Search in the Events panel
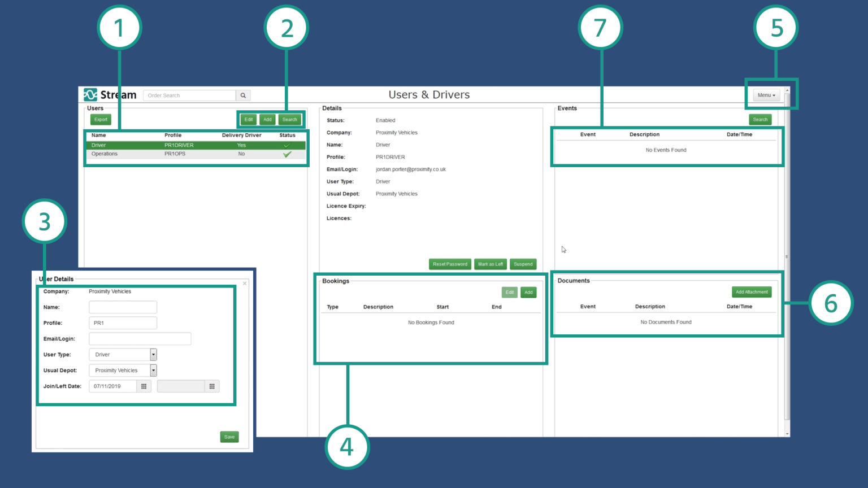Viewport: 868px width, 488px height. [760, 119]
